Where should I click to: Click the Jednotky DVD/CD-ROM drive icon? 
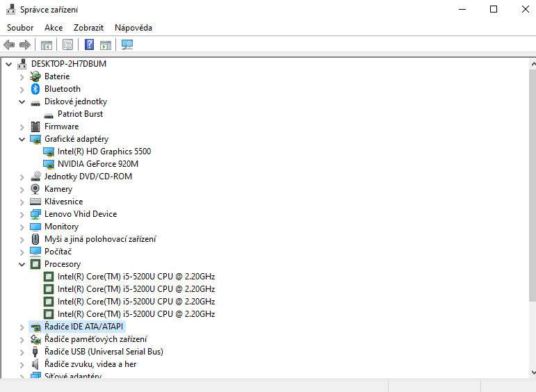(35, 177)
